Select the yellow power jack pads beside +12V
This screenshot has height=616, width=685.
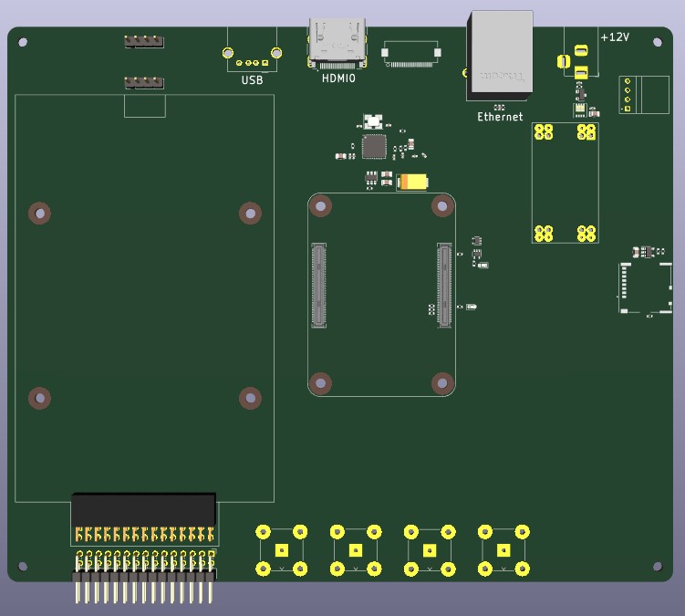tap(574, 62)
